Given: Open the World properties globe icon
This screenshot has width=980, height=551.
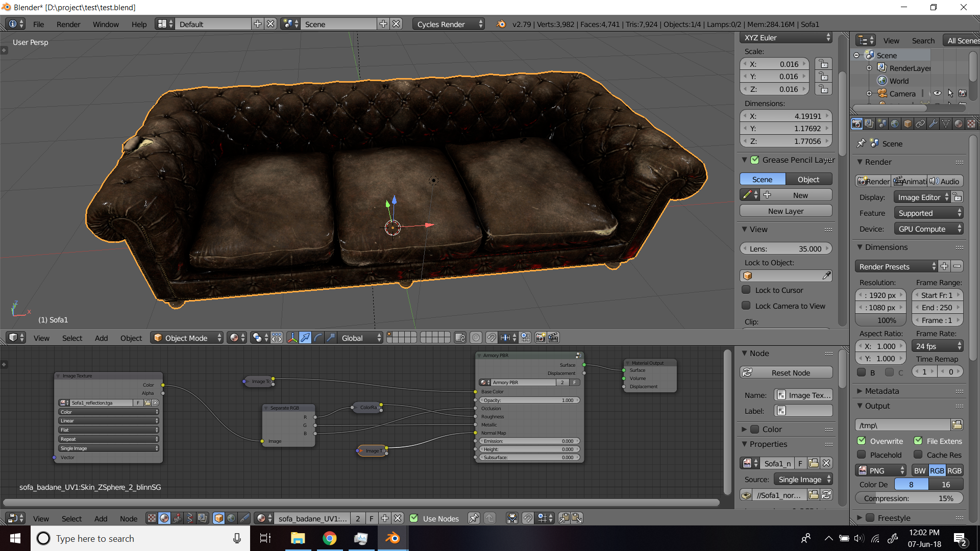Looking at the screenshot, I should [894, 123].
